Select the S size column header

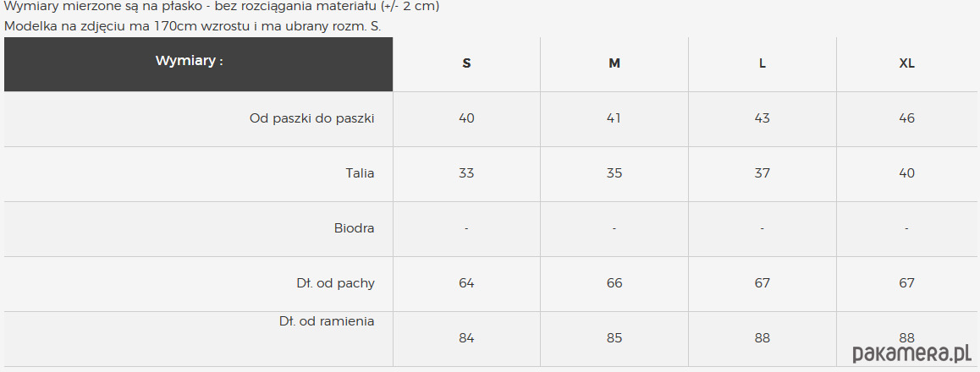point(466,63)
